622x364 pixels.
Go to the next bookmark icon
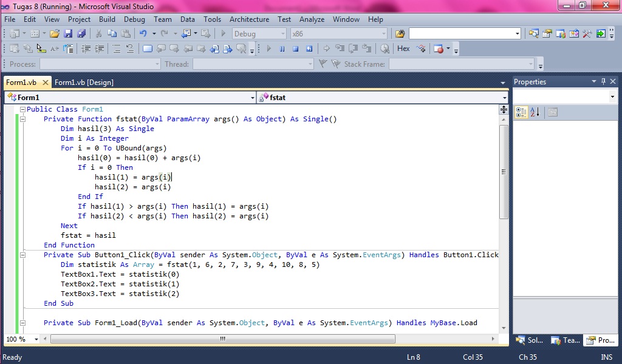click(x=174, y=49)
